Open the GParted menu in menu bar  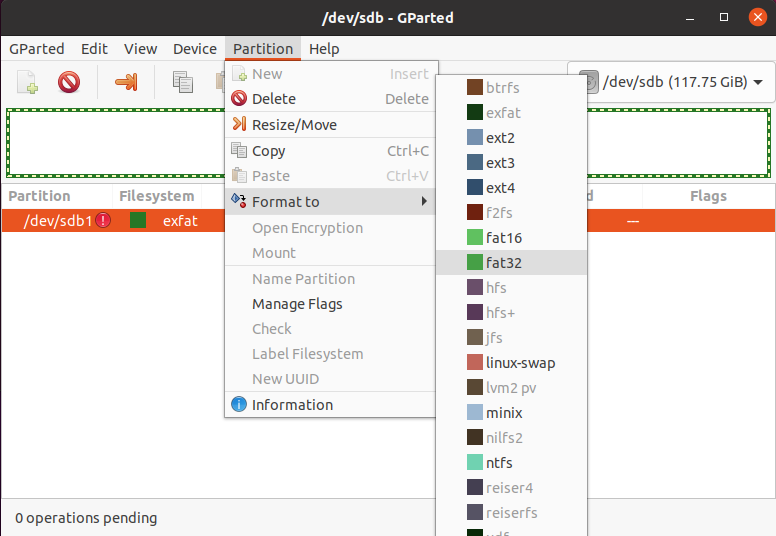click(x=37, y=48)
